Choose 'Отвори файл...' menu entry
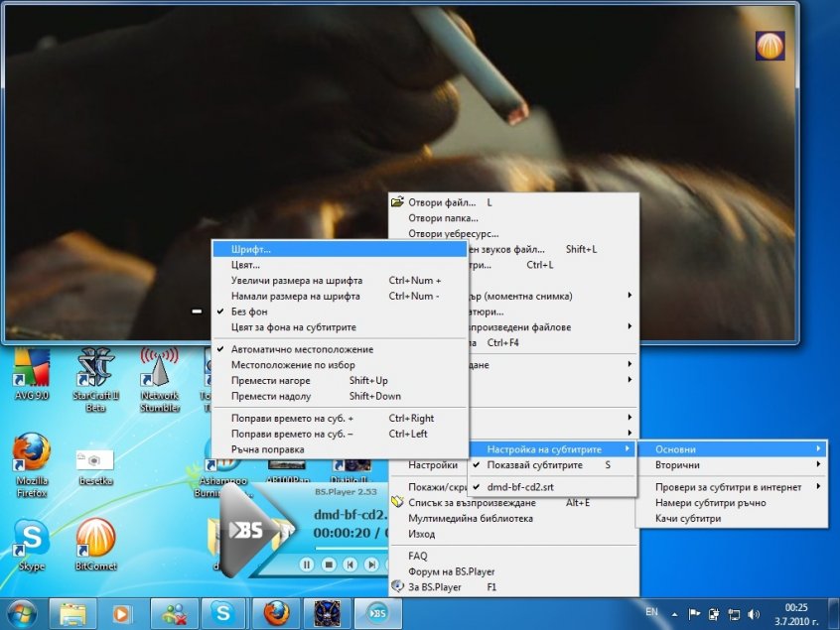The width and height of the screenshot is (840, 630). coord(442,202)
